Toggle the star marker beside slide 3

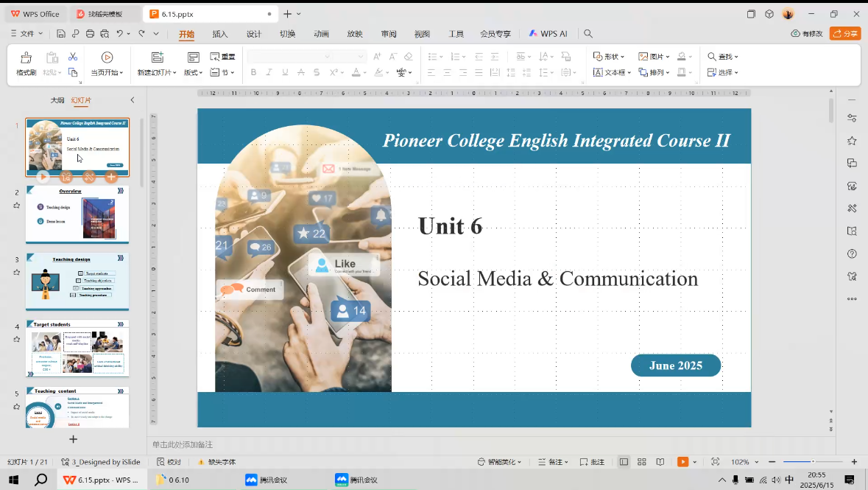17,272
